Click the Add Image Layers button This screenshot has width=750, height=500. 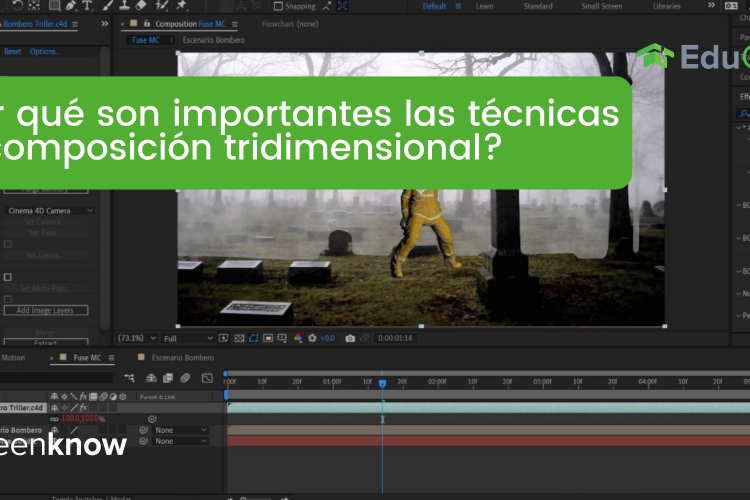pyautogui.click(x=46, y=311)
